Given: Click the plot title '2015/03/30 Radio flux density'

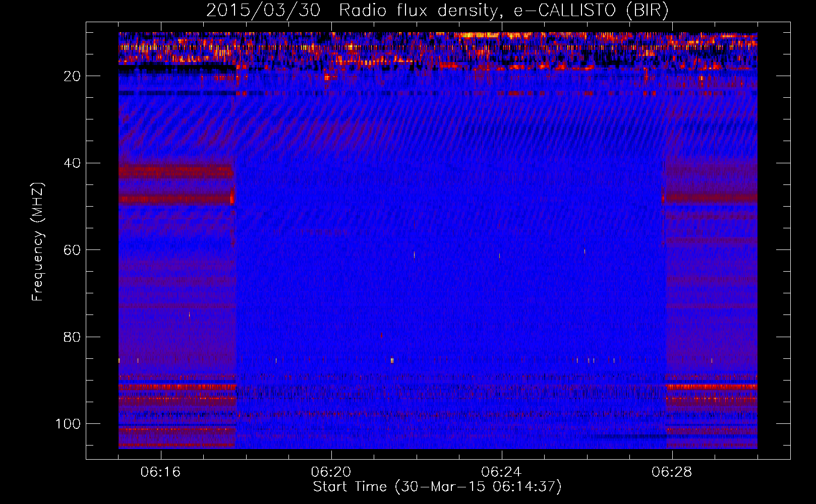Looking at the screenshot, I should (352, 11).
